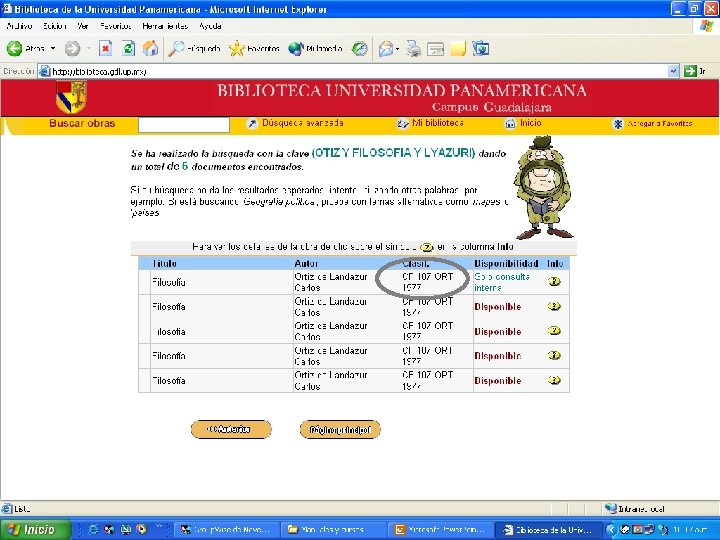The height and width of the screenshot is (540, 720).
Task: Click Solo consulta interna availability link
Action: [502, 282]
